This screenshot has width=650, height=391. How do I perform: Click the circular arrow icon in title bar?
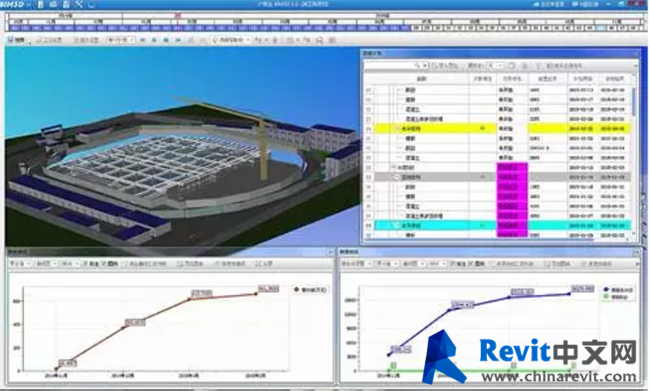(92, 5)
